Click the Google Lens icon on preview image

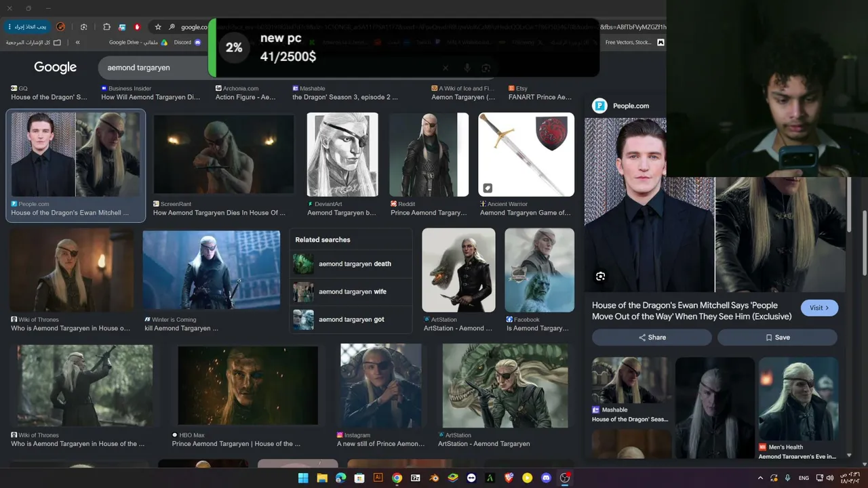pyautogui.click(x=600, y=277)
